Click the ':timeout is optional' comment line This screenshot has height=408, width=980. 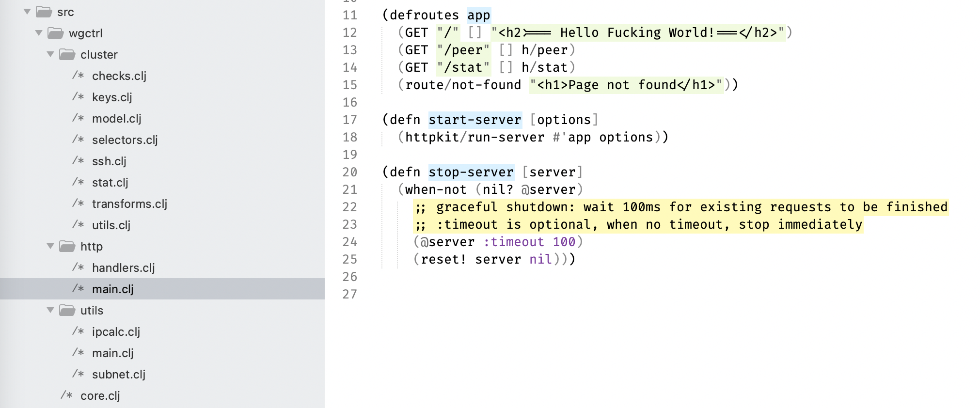638,224
